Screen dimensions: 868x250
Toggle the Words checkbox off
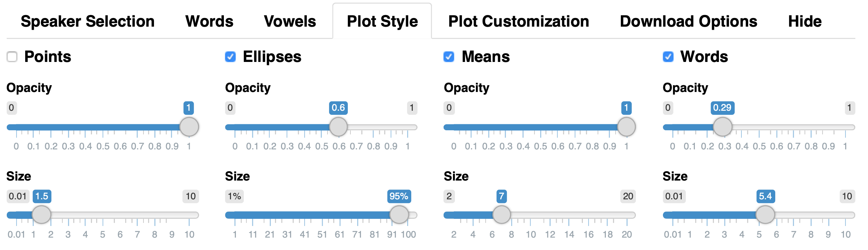tap(668, 57)
